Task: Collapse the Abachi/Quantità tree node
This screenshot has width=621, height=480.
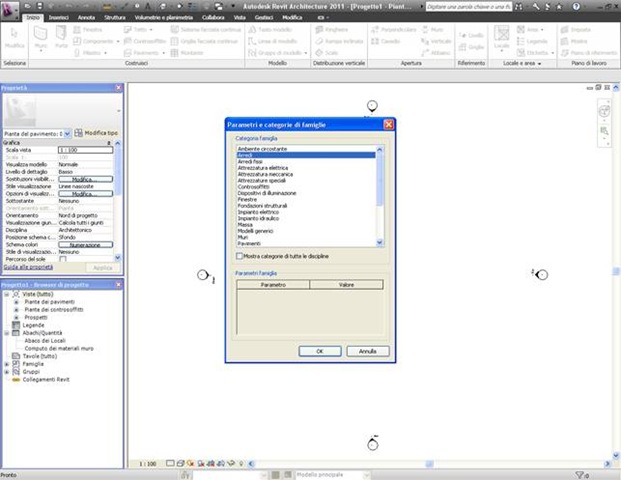Action: (7, 333)
